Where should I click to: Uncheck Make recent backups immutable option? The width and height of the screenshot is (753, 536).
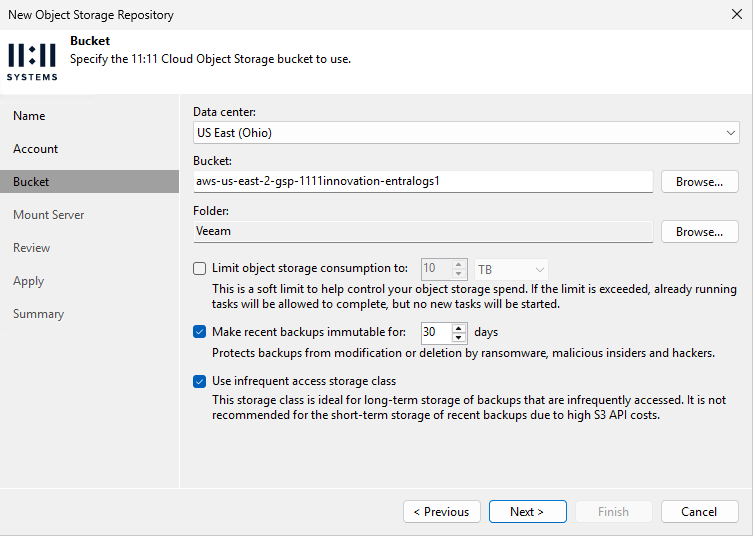click(199, 332)
